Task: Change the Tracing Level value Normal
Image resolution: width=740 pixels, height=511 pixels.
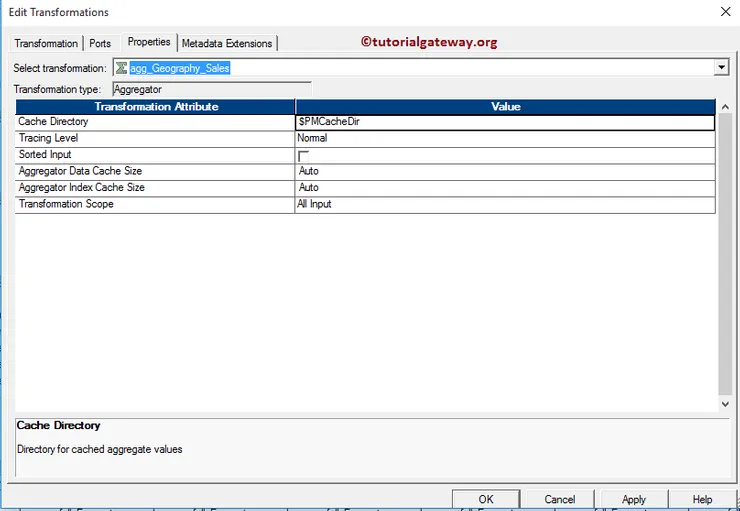Action: pyautogui.click(x=505, y=139)
